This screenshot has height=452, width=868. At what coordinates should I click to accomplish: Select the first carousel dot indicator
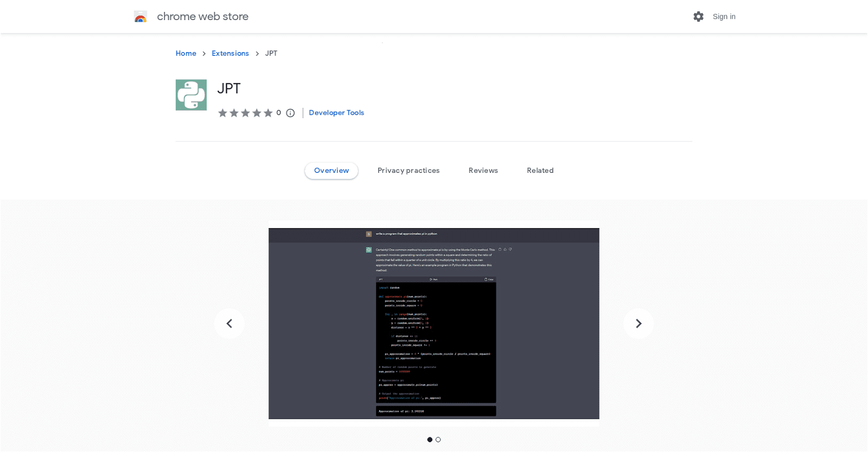coord(430,440)
